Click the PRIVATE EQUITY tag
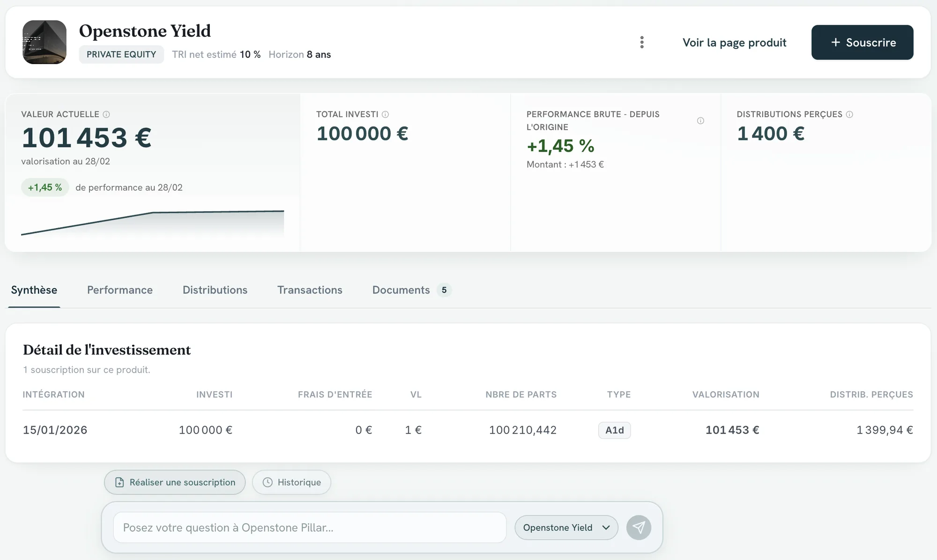 click(x=121, y=54)
